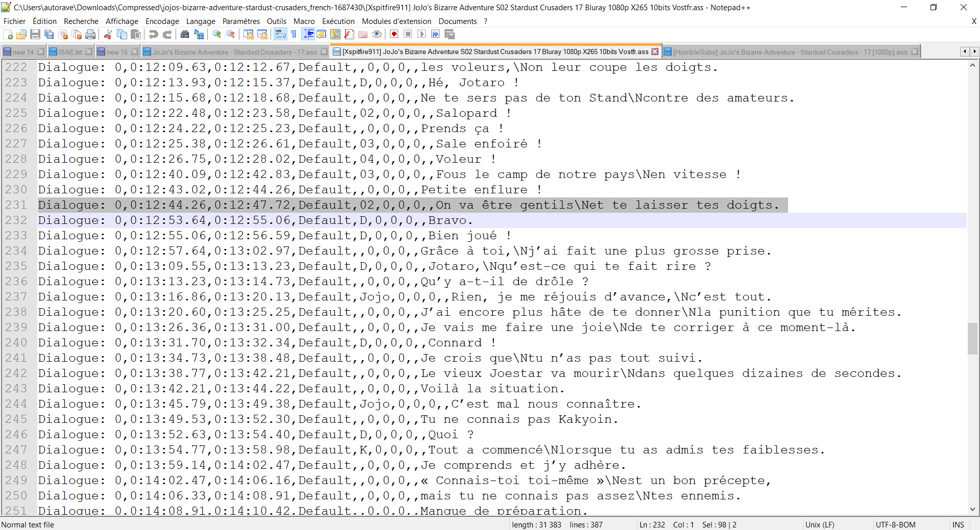Open Find with the binoculars icon
980x530 pixels.
coord(185,34)
